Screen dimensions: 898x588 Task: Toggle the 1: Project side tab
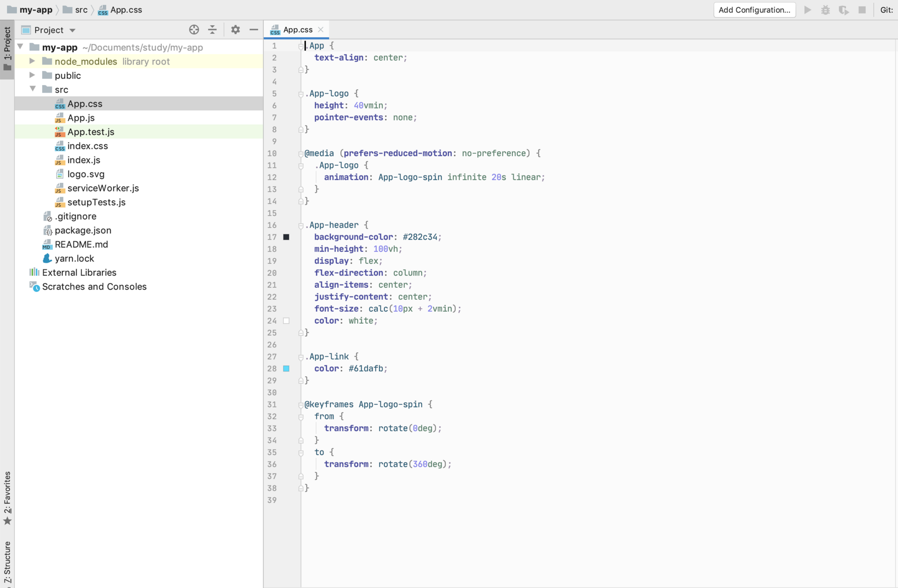coord(7,49)
